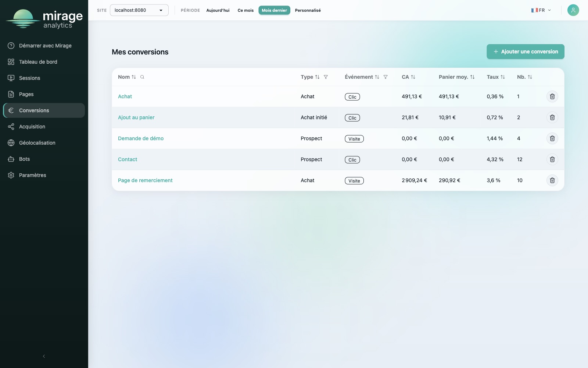Sort the table by Taux

503,77
